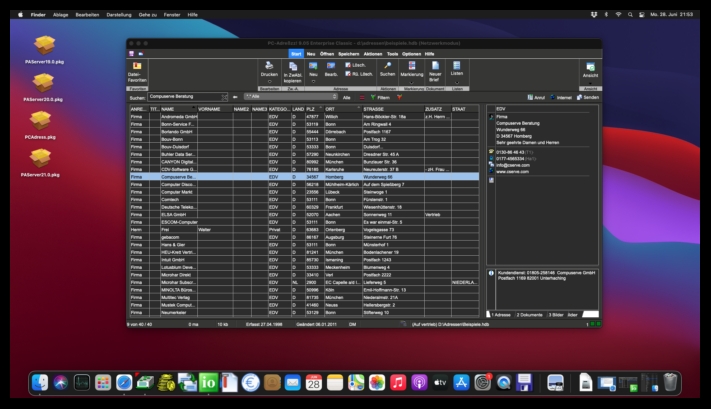
Task: Click the Senden button
Action: (588, 97)
